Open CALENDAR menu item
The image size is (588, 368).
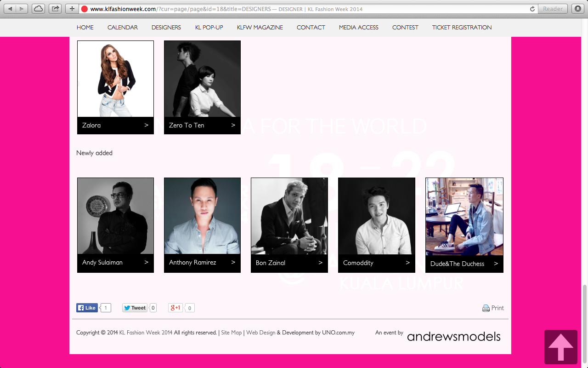click(123, 28)
